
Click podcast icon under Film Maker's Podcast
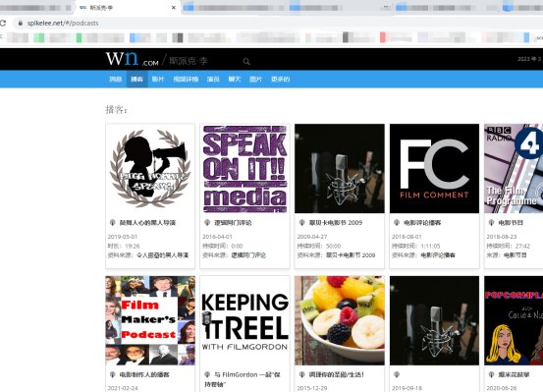112,374
